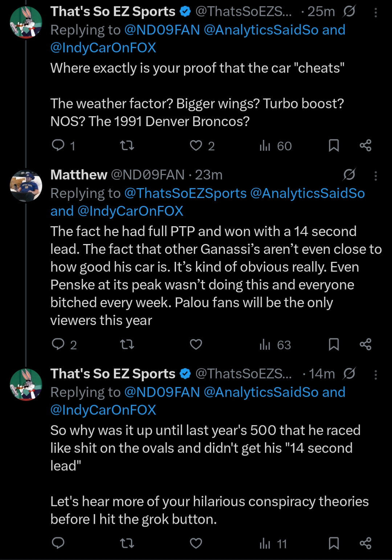The image size is (392, 560).
Task: Bookmark Matthew's tweet
Action: point(334,344)
